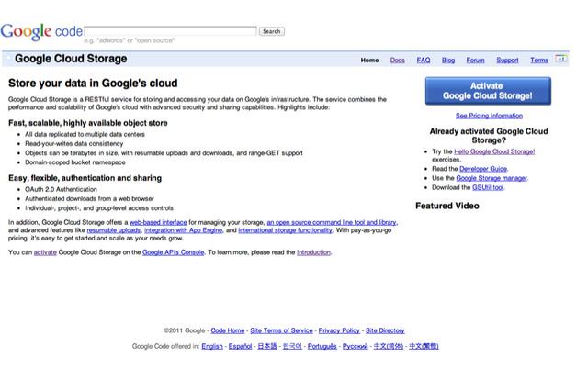Click the Google Code logo
The height and width of the screenshot is (391, 588).
coord(41,31)
